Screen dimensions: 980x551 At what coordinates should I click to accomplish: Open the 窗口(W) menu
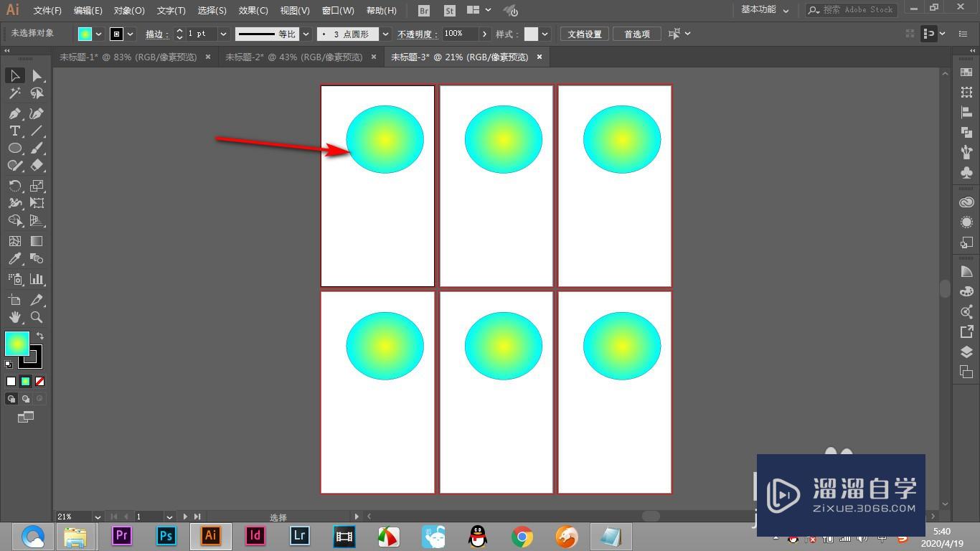tap(338, 11)
